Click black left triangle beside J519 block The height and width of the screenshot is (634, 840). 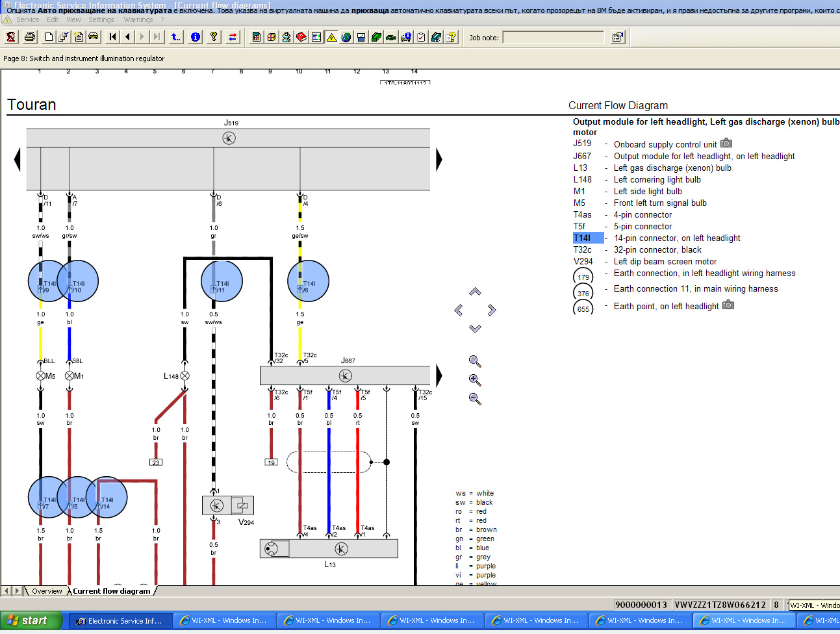pyautogui.click(x=18, y=160)
